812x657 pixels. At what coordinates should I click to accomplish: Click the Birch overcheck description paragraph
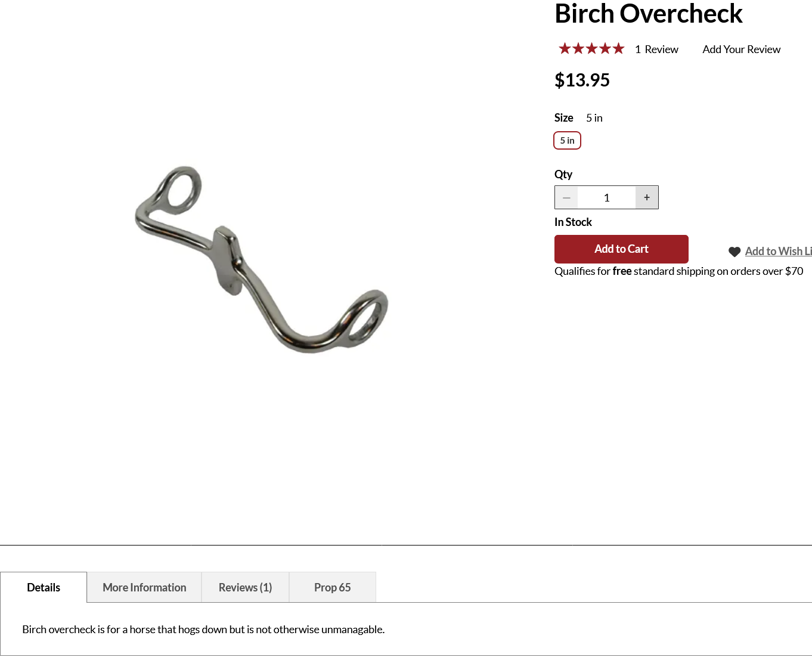pyautogui.click(x=203, y=630)
